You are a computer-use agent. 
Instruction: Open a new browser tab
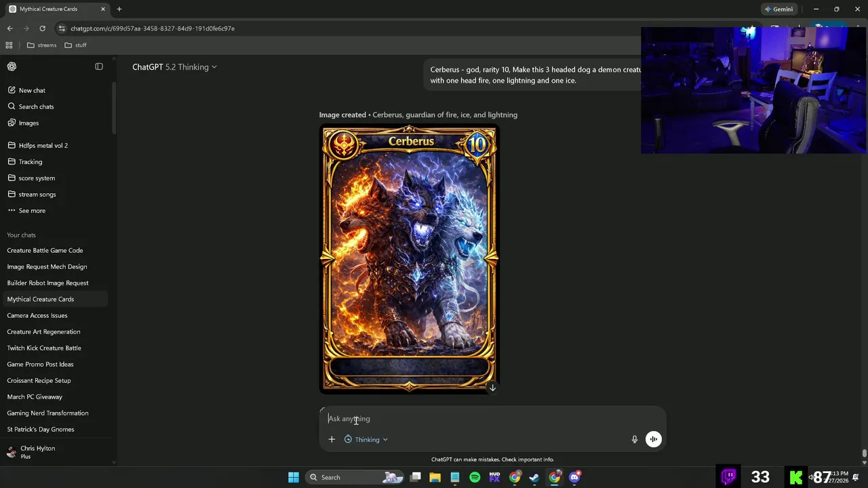pos(119,9)
